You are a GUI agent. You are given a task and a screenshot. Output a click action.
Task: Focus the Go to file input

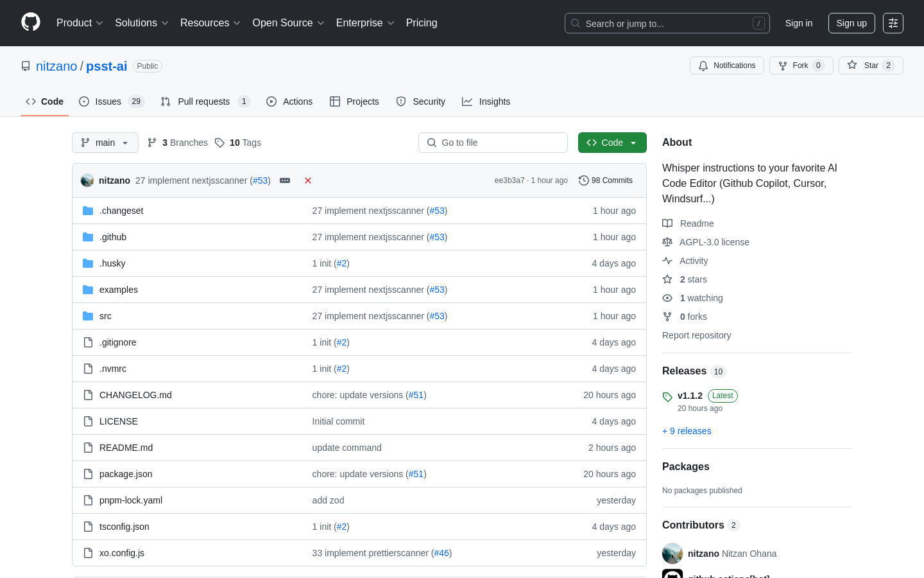pyautogui.click(x=493, y=143)
